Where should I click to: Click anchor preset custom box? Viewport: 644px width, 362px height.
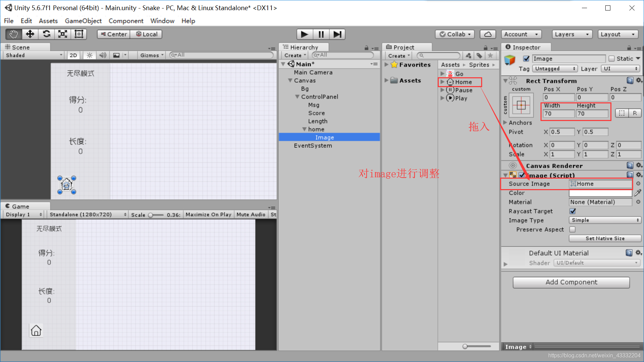point(521,105)
